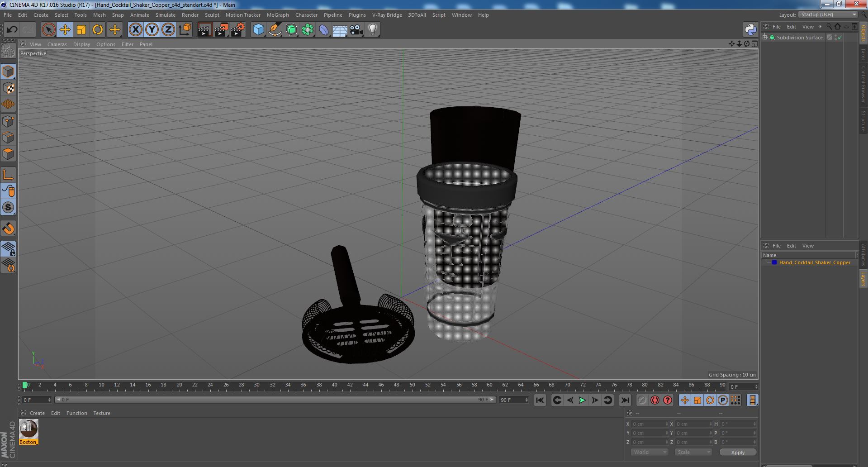Expand the Subdivision Surface tree item

765,38
